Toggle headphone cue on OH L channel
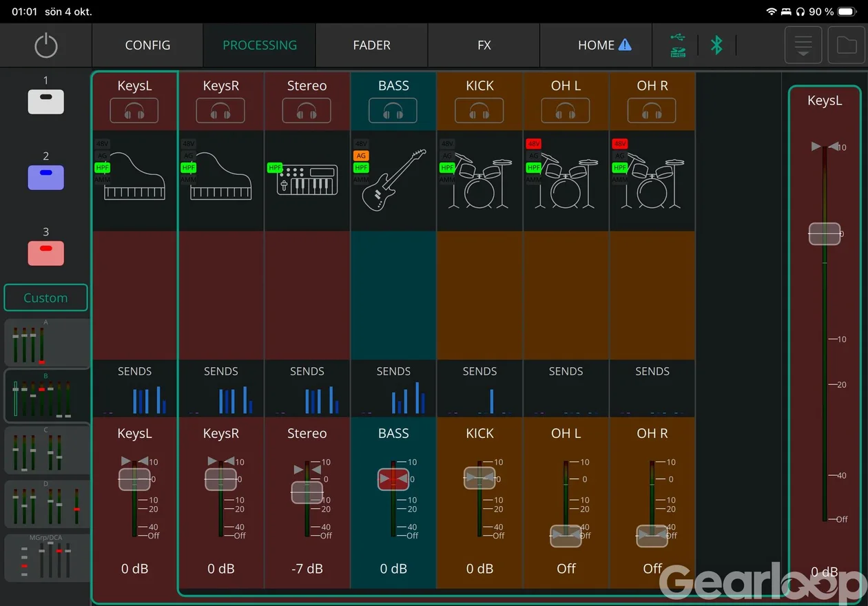This screenshot has width=868, height=606. 566,110
